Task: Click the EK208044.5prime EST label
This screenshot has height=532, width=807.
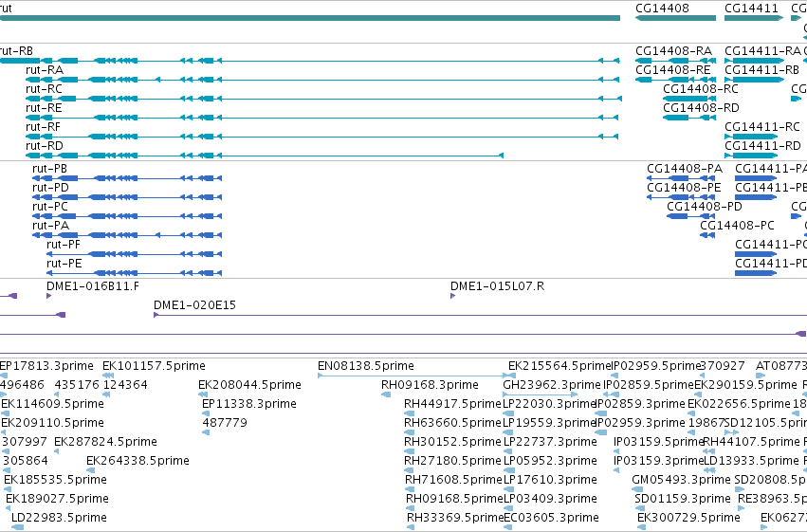Action: [x=249, y=385]
